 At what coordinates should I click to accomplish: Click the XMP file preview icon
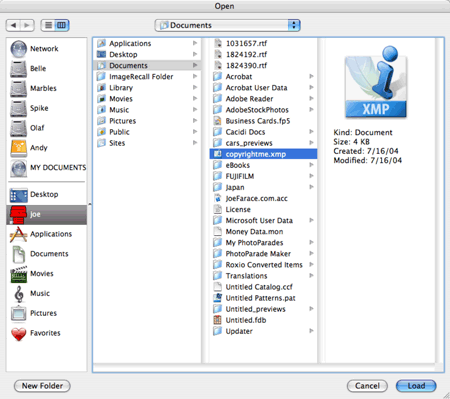[x=376, y=82]
